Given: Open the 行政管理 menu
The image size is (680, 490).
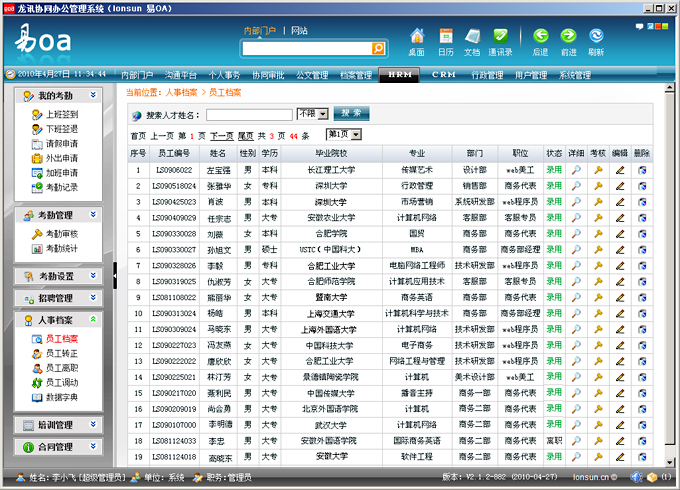Looking at the screenshot, I should (487, 75).
